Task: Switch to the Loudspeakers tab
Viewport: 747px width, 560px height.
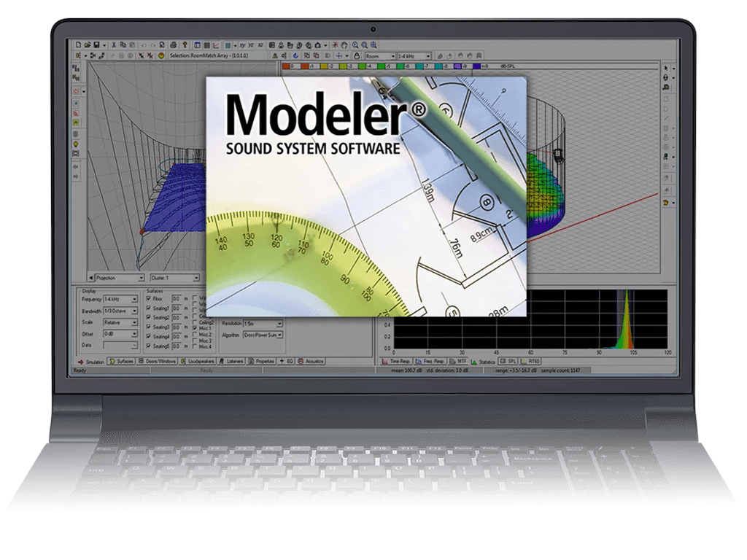Action: pyautogui.click(x=201, y=362)
